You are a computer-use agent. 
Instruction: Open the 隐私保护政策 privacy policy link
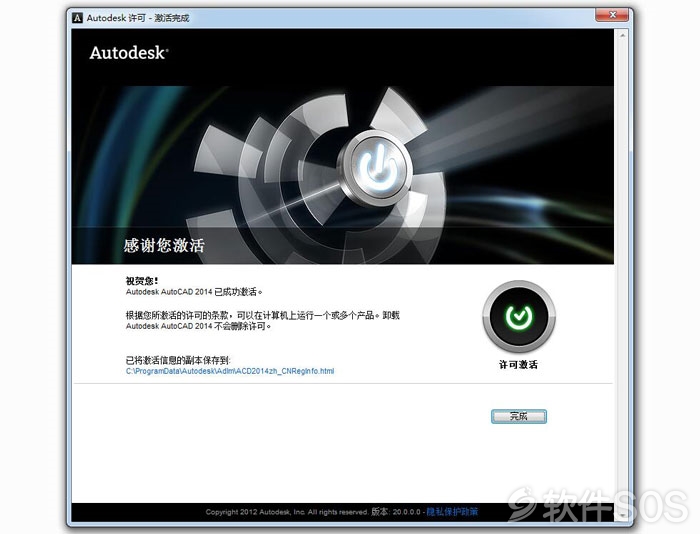(x=452, y=512)
